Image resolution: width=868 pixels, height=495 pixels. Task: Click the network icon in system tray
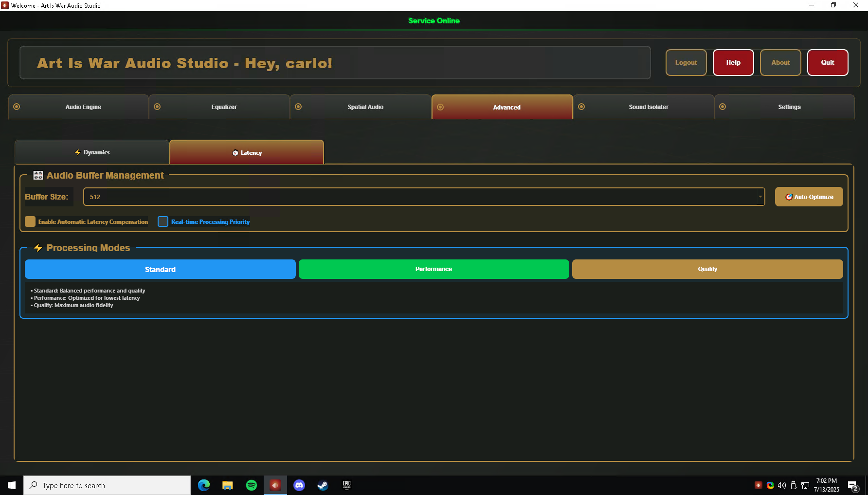805,485
